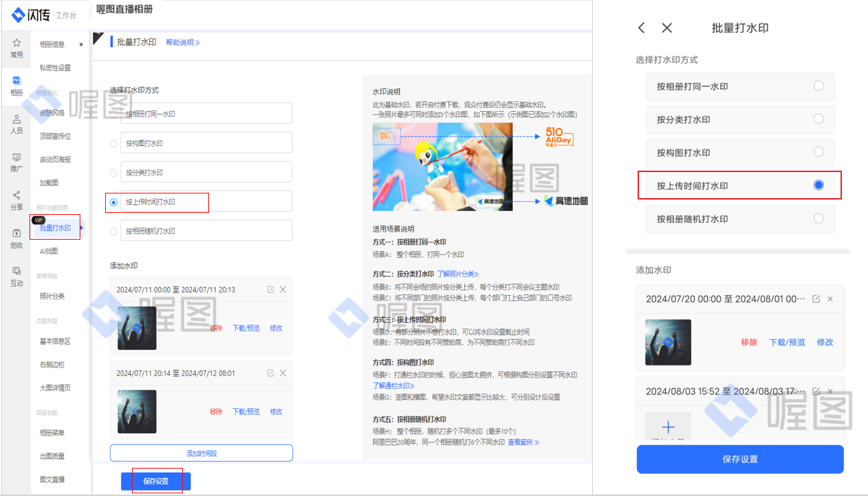Close the mobile 批量打水印 panel with X
Screen dimensions: 868x496
(x=667, y=28)
